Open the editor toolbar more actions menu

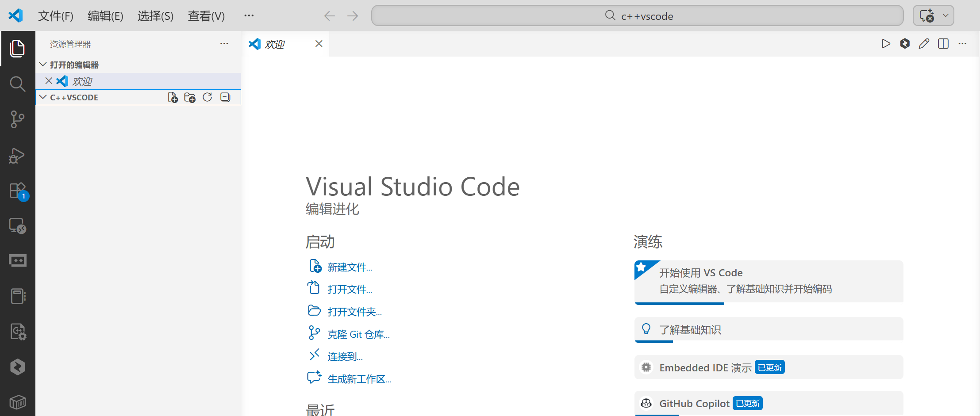tap(962, 44)
